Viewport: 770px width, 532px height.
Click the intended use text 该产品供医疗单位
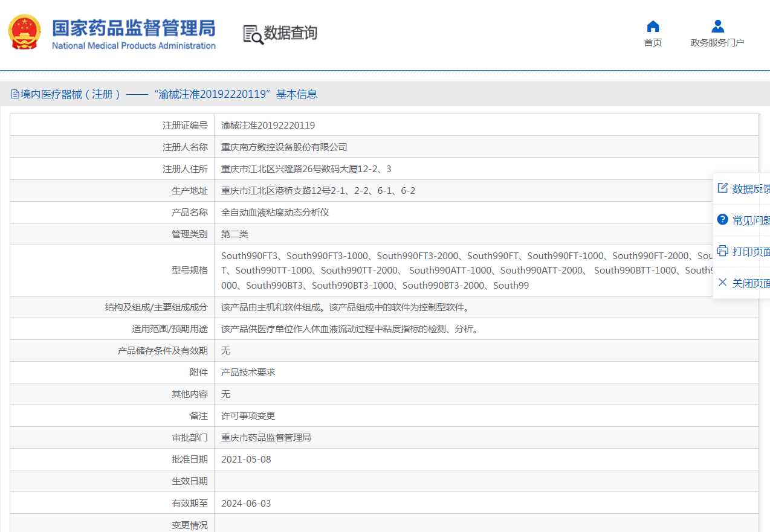coord(349,329)
